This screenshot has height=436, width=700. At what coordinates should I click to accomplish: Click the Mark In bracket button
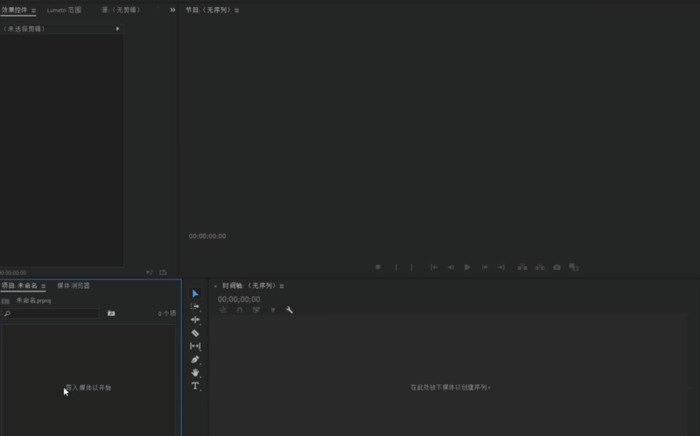[x=396, y=267]
